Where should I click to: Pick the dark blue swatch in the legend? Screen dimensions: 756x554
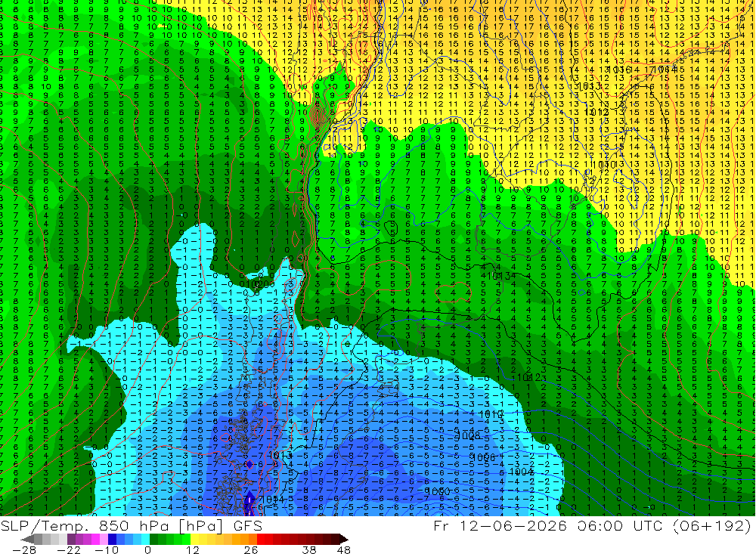(x=113, y=539)
